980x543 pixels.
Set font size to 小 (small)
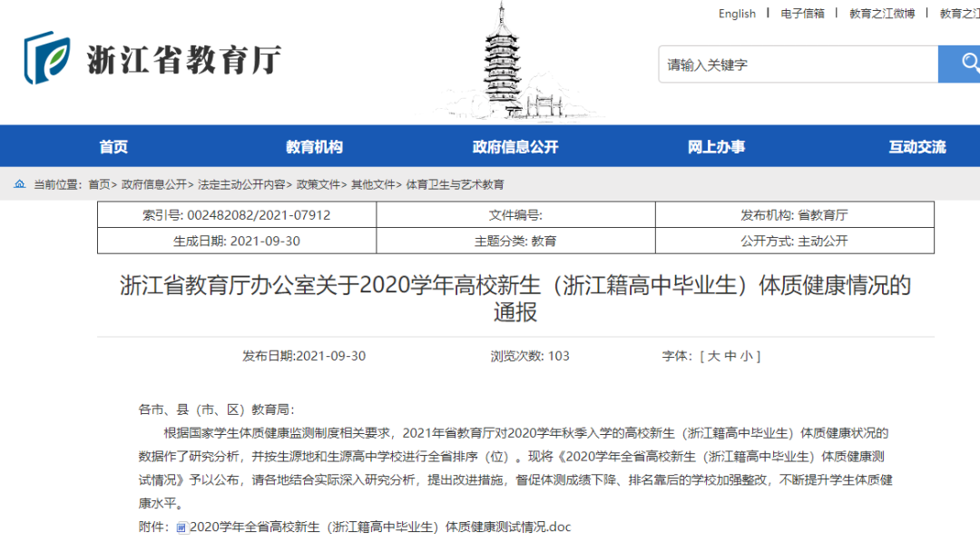point(745,356)
